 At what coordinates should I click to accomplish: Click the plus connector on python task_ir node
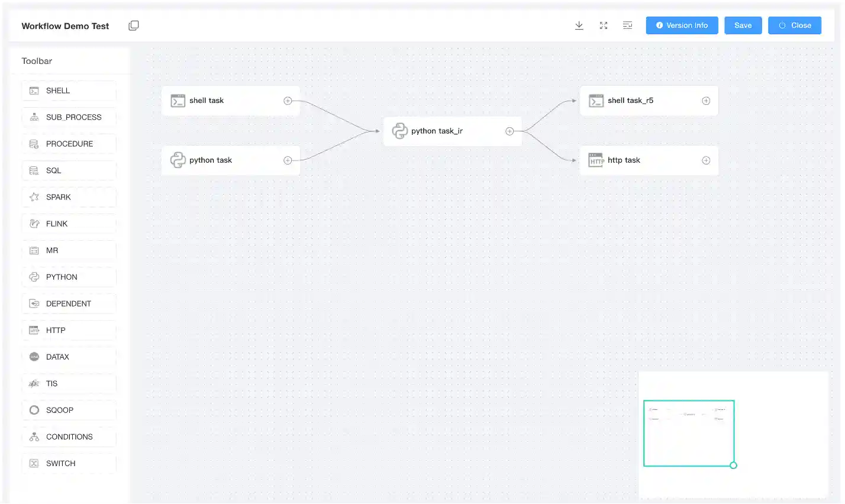click(x=509, y=131)
